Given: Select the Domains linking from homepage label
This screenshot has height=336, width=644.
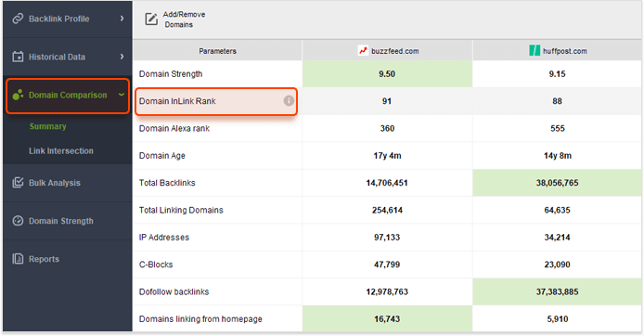Looking at the screenshot, I should click(x=200, y=319).
